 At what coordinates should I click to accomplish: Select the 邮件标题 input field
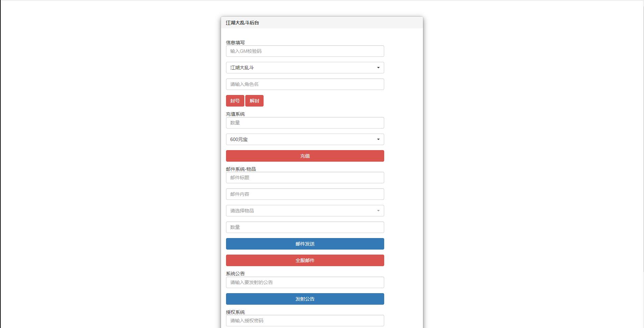(305, 178)
